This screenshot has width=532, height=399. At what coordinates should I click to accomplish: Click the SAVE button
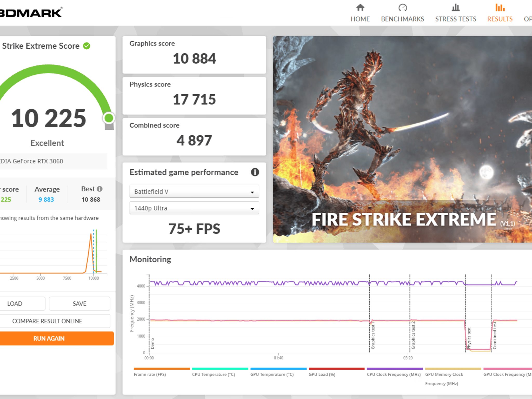pos(79,304)
